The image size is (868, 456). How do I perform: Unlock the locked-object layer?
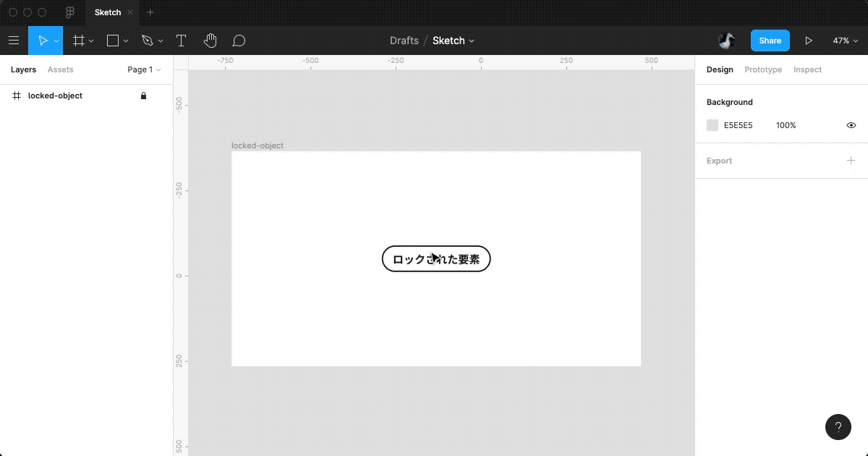[x=143, y=96]
